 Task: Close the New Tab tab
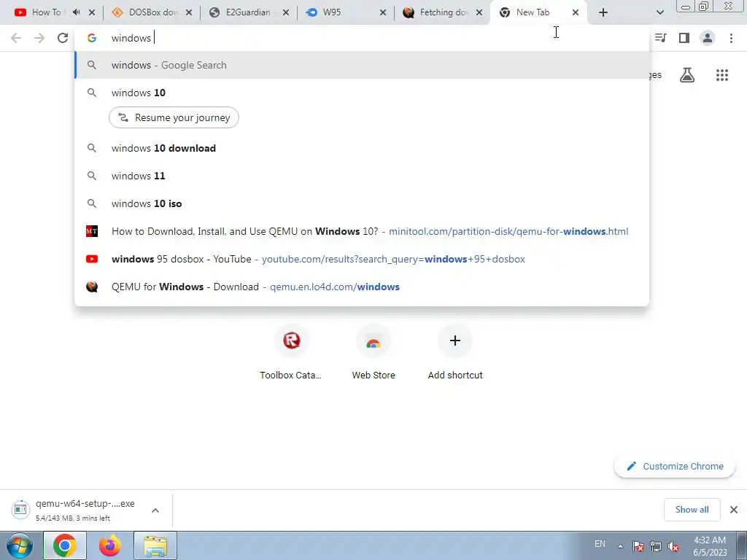(x=576, y=12)
